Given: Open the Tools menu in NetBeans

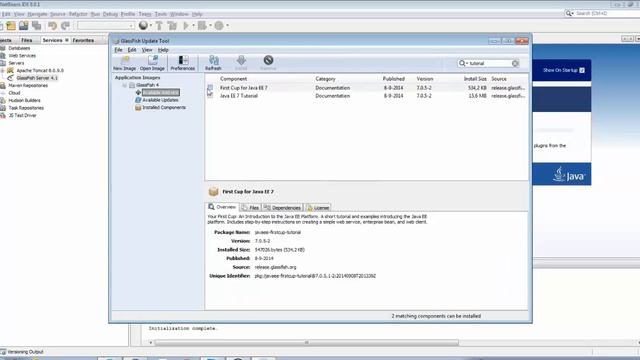Looking at the screenshot, I should tap(161, 14).
